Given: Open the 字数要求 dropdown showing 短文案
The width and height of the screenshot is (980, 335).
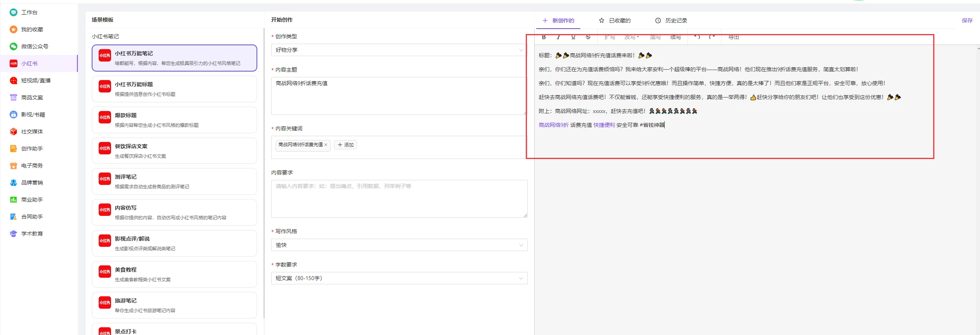Looking at the screenshot, I should [x=399, y=278].
